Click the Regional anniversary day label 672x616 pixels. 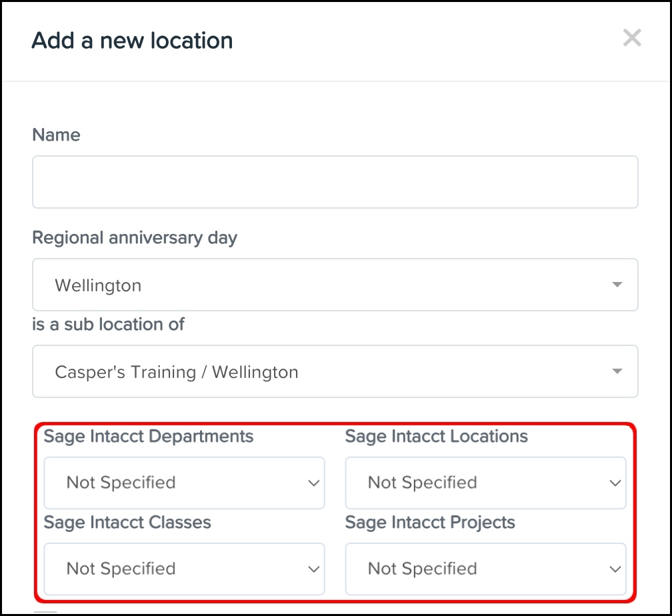pos(135,238)
